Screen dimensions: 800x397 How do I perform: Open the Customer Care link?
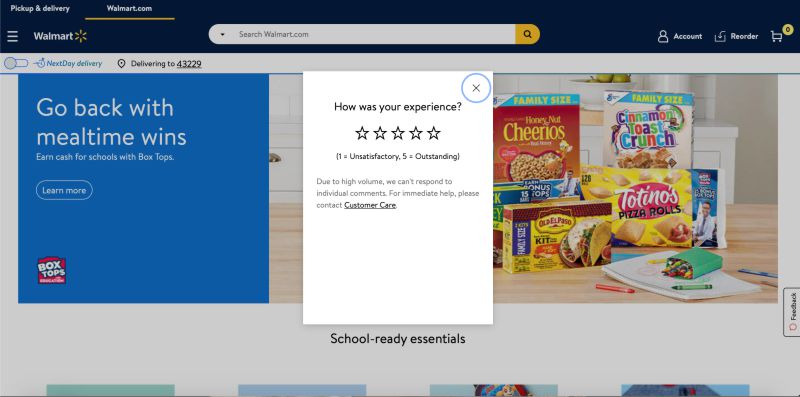click(x=370, y=205)
